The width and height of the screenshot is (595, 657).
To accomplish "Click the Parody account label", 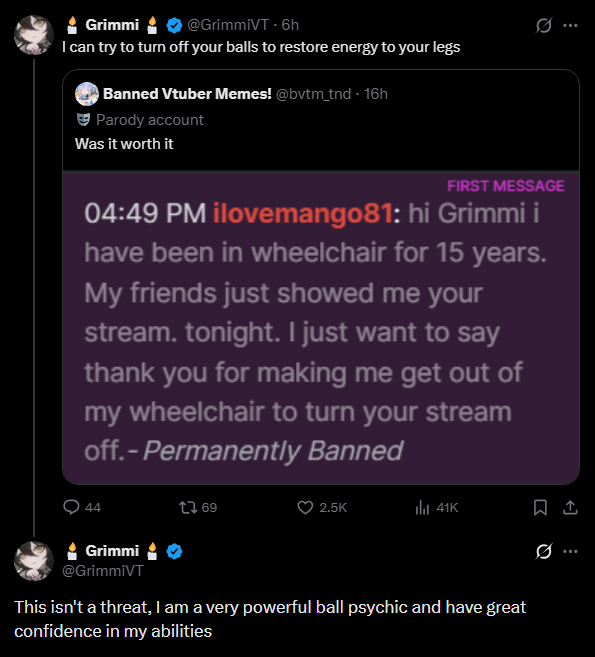I will tap(150, 120).
